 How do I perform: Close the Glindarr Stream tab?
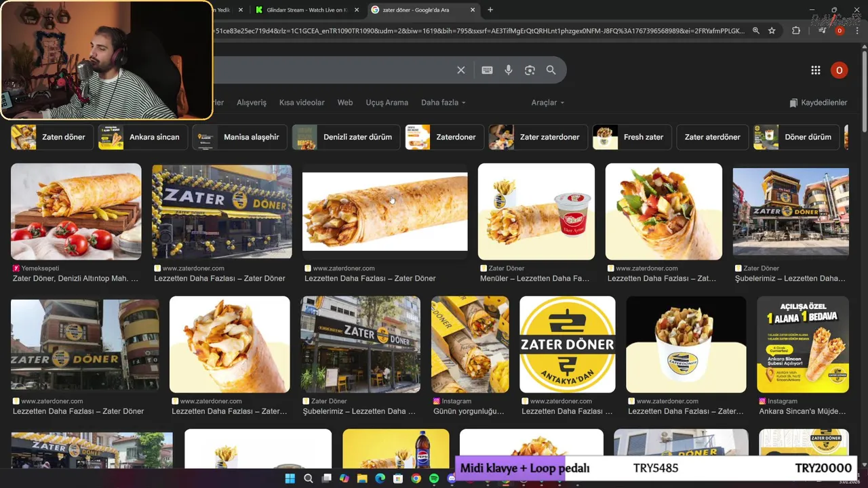click(x=357, y=10)
